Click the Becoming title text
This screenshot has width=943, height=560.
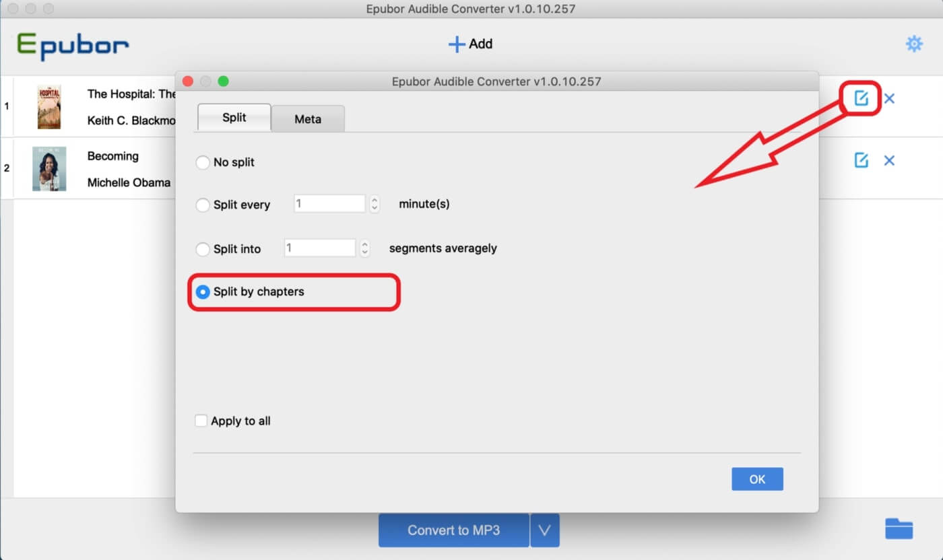113,156
